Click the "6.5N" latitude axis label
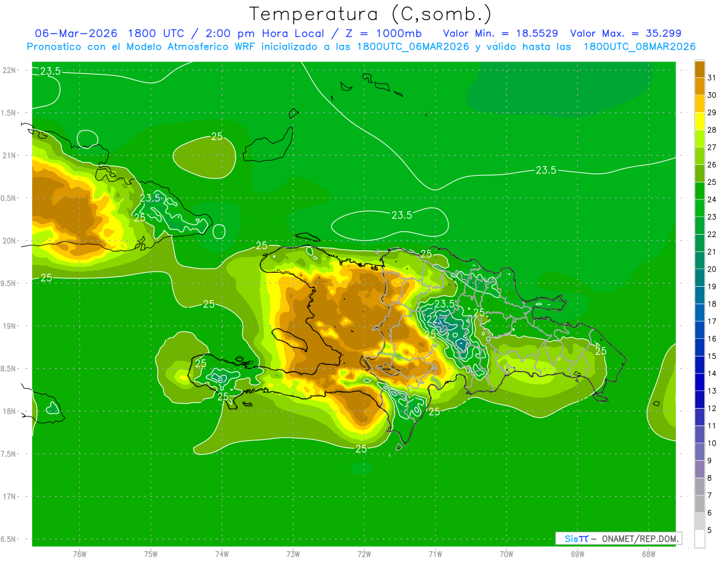 pyautogui.click(x=8, y=540)
